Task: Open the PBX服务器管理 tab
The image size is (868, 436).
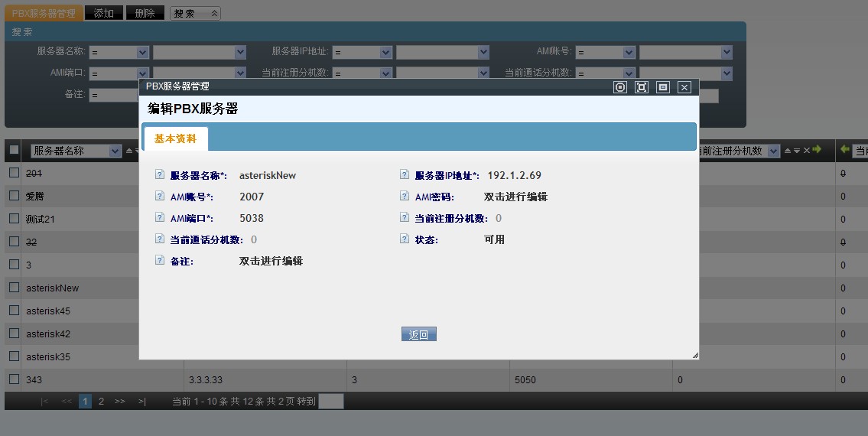Action: 44,13
